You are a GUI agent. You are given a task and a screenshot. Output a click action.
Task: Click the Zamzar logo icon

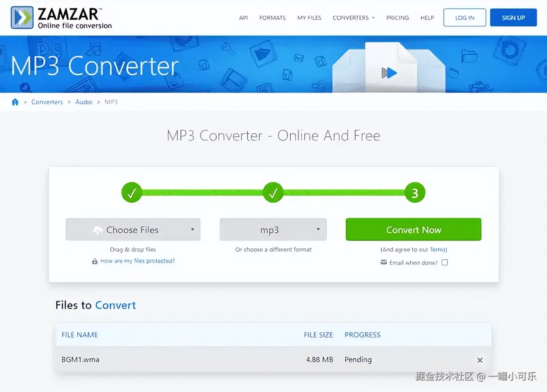(x=22, y=18)
